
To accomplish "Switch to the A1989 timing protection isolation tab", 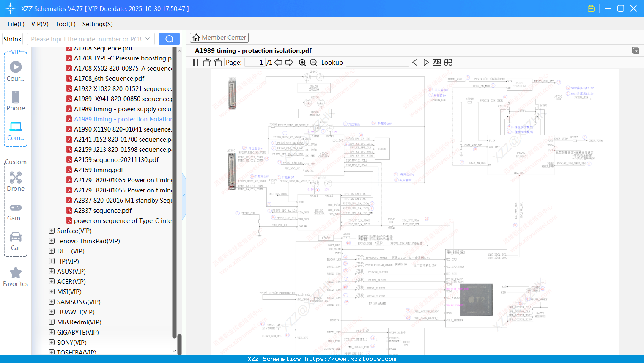I will pyautogui.click(x=253, y=51).
